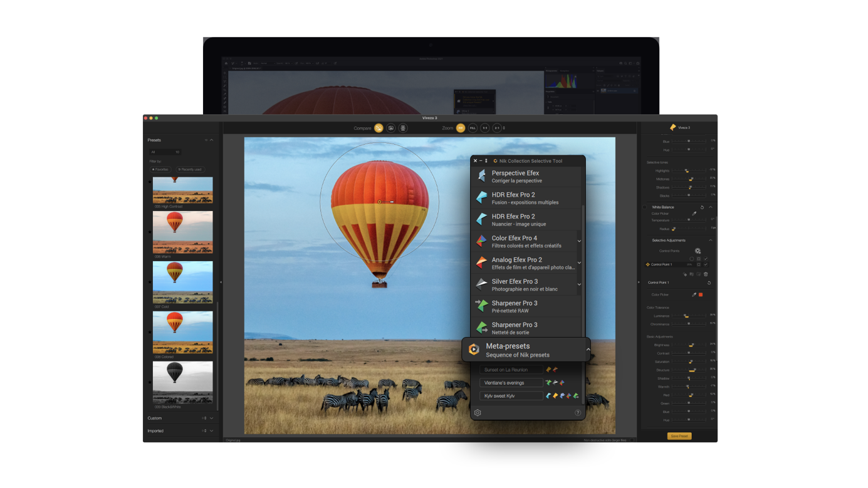The image size is (868, 488).
Task: Choose Sharpener Pro 3 Netteté de sortie
Action: tap(526, 328)
